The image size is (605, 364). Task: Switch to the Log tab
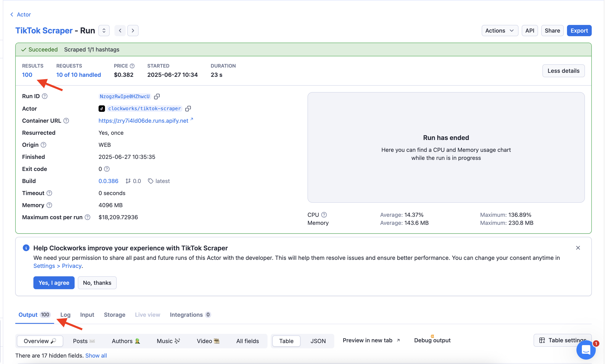(x=66, y=315)
